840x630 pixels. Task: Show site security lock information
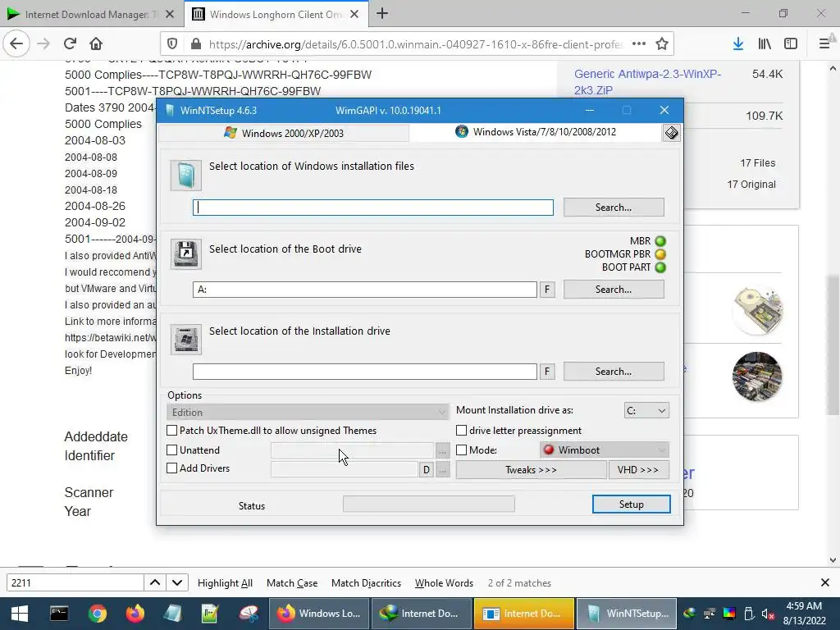195,44
